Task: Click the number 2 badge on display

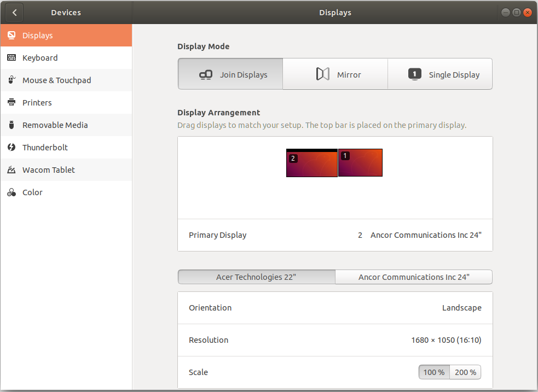Action: pyautogui.click(x=293, y=159)
